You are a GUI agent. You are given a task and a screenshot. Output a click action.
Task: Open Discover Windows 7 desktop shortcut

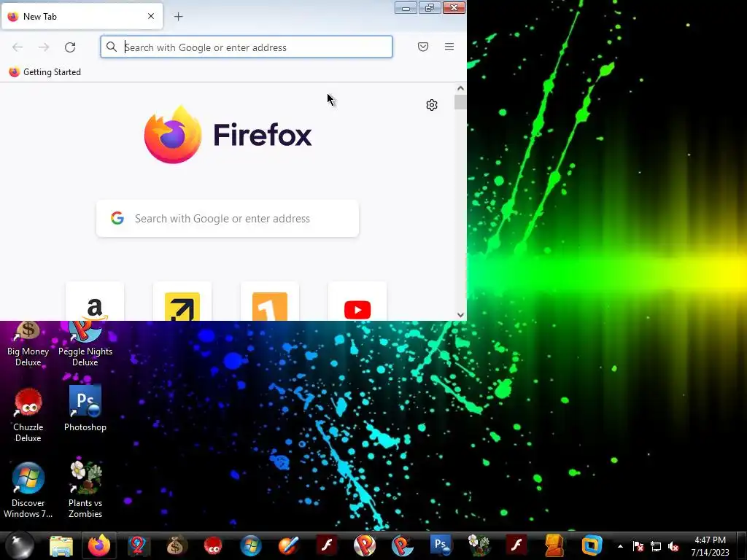click(x=28, y=491)
